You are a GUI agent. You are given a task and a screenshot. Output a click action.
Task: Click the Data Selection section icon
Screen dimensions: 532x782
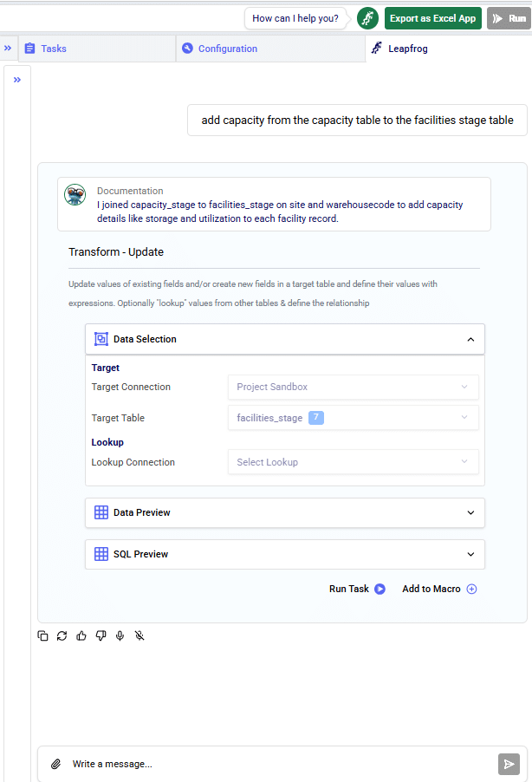click(101, 339)
